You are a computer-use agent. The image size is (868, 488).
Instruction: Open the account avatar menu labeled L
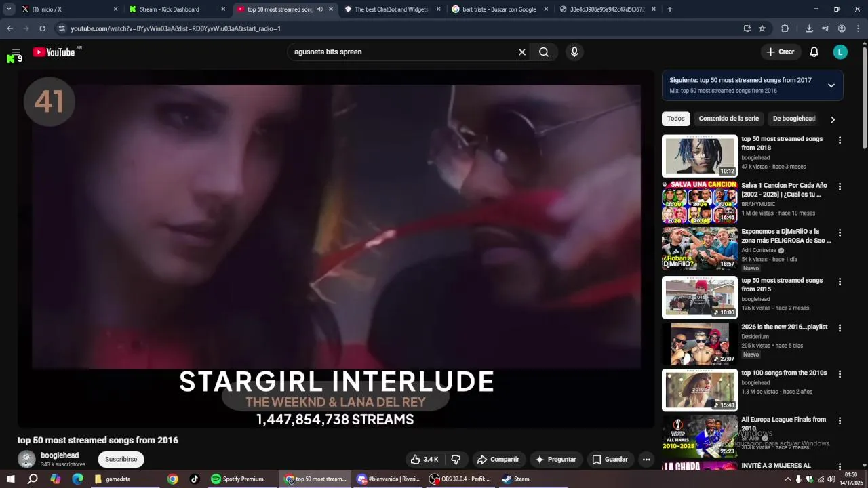click(x=840, y=52)
